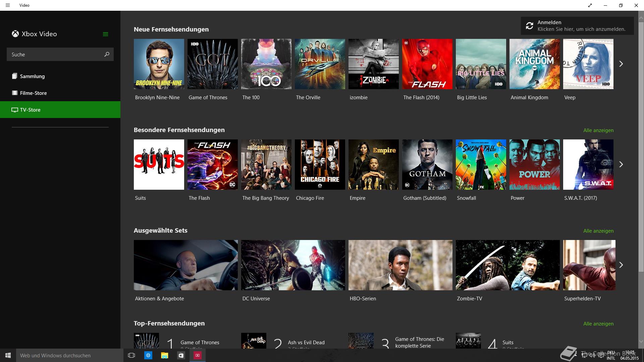Click the search magnifier icon
The width and height of the screenshot is (644, 362).
click(x=107, y=54)
